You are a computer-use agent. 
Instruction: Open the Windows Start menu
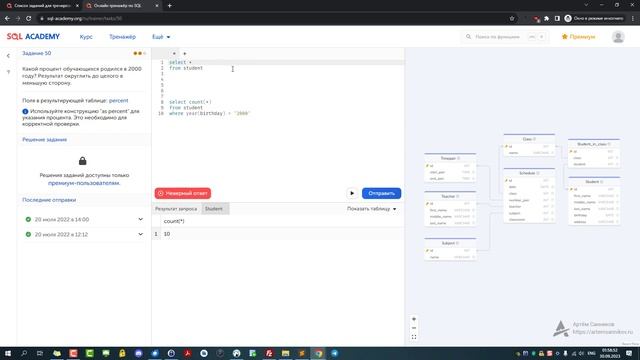click(8, 353)
